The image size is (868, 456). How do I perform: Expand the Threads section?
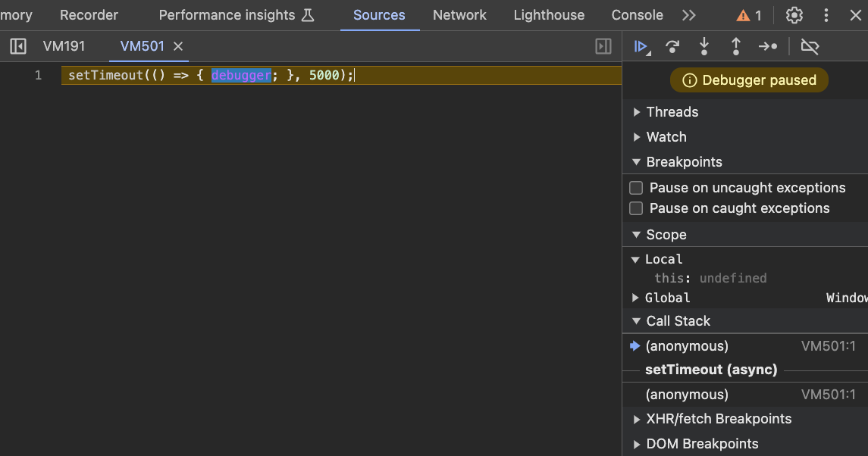(x=638, y=111)
